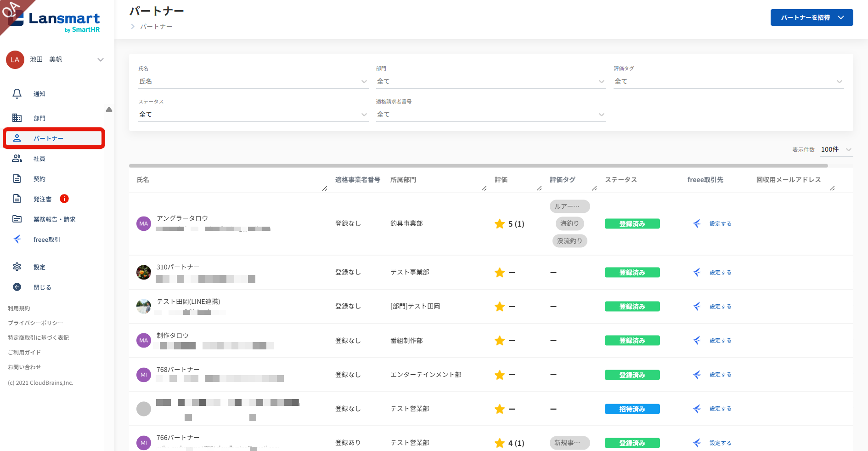Click the 部門 building icon in sidebar
Image resolution: width=868 pixels, height=451 pixels.
(x=17, y=118)
